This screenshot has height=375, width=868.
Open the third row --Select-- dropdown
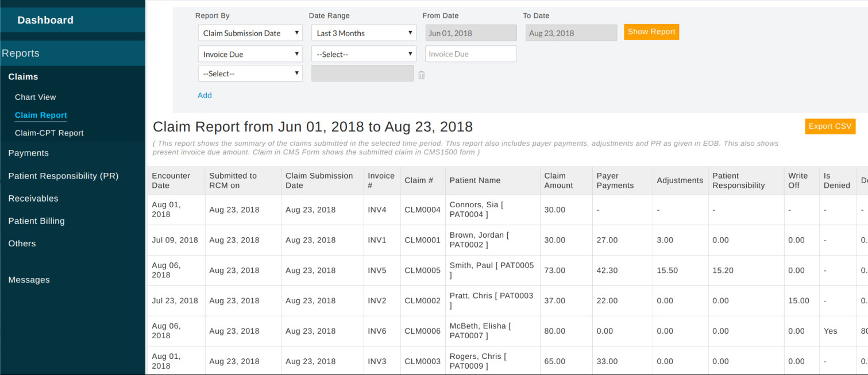250,74
